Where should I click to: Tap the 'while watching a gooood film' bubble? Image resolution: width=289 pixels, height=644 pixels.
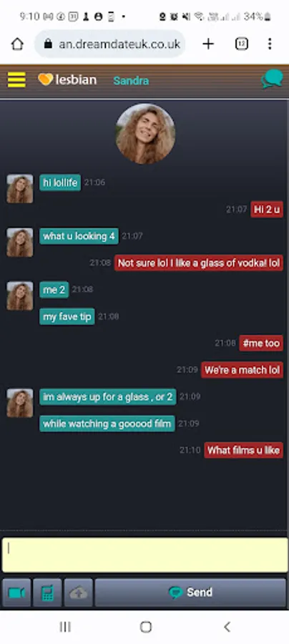[107, 424]
